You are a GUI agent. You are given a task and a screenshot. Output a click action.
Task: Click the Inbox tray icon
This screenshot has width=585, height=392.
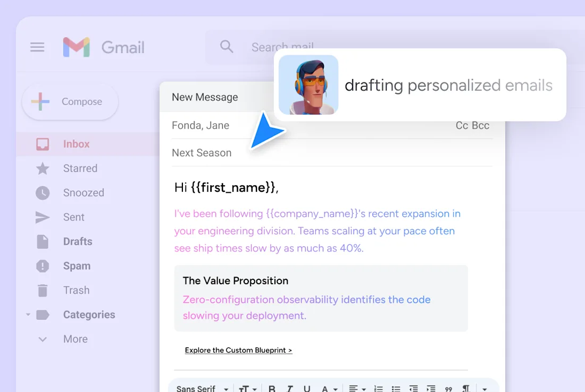43,144
